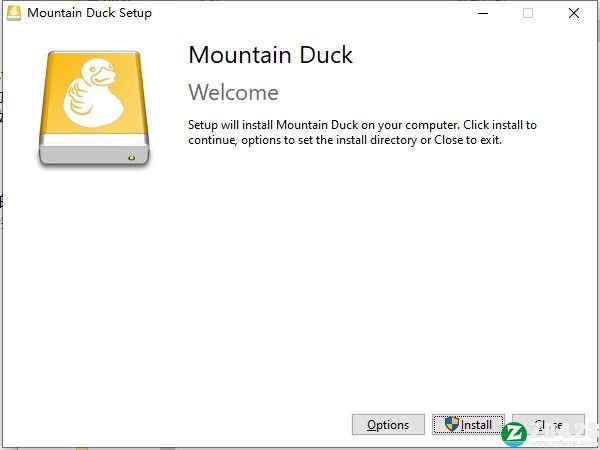
Task: Click the 'Welcome' subtitle text
Action: click(x=233, y=93)
